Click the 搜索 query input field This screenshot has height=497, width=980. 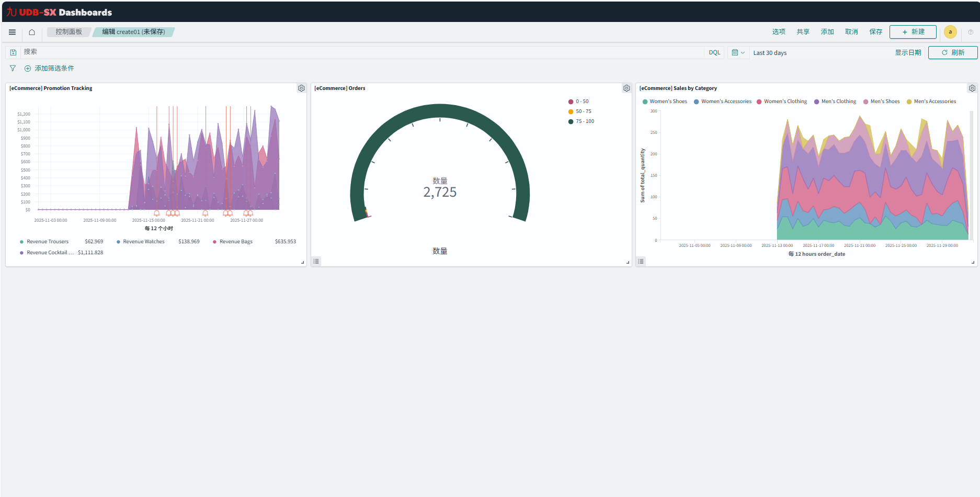tap(361, 52)
